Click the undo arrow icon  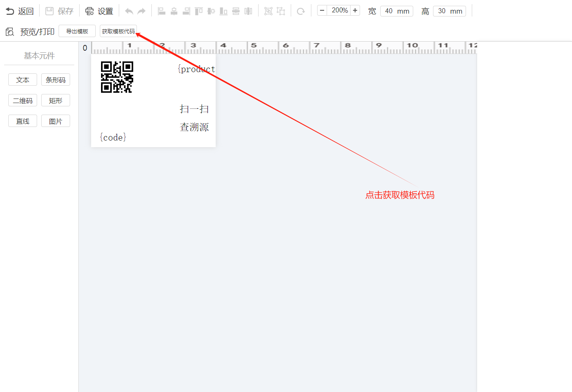(x=129, y=11)
